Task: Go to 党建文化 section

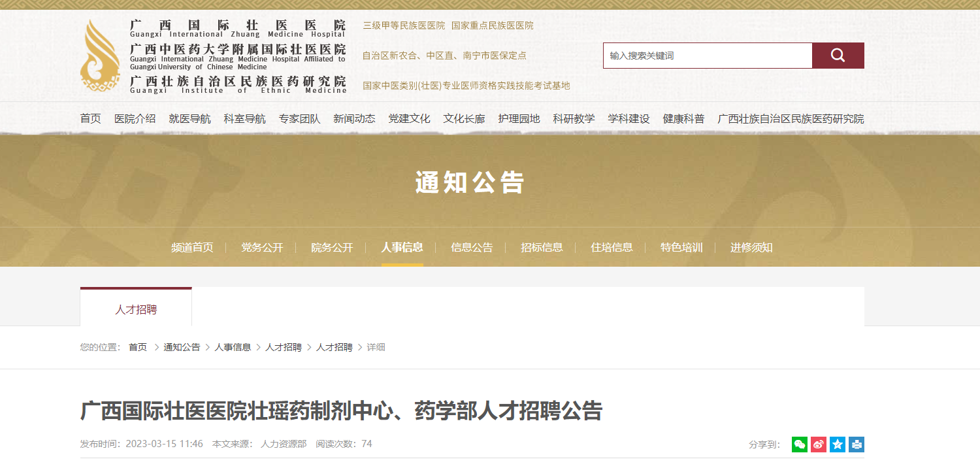Action: [x=410, y=119]
